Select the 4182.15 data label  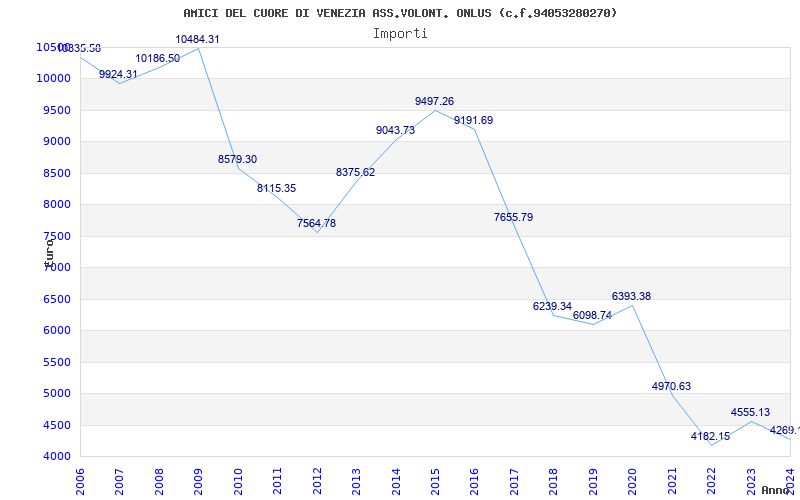[x=710, y=437]
